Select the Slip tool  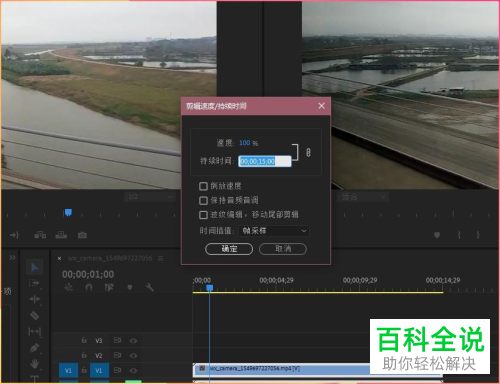34,332
